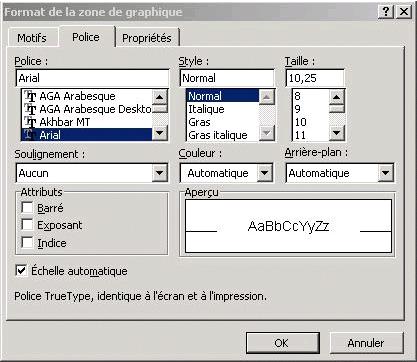Screen dimensions: 417x362
Task: Click size list scroll up arrow
Action: coord(336,97)
